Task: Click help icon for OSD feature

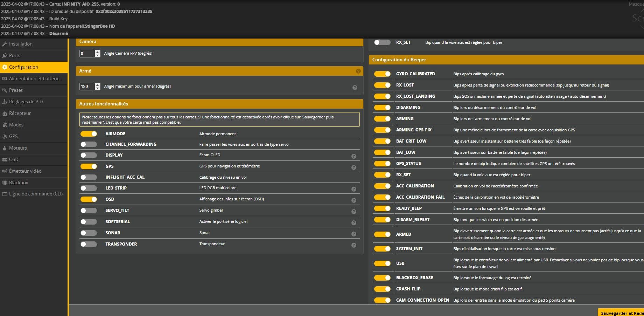Action: [x=353, y=200]
